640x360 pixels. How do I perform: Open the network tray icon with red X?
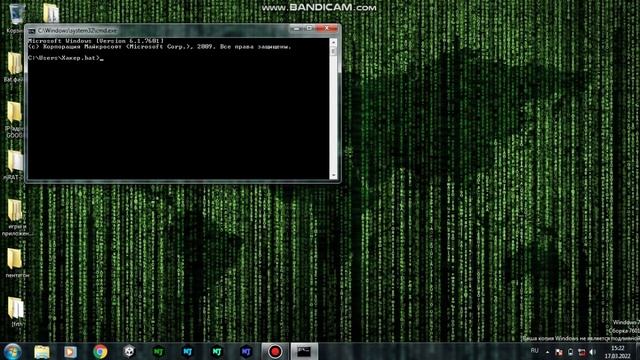point(582,352)
